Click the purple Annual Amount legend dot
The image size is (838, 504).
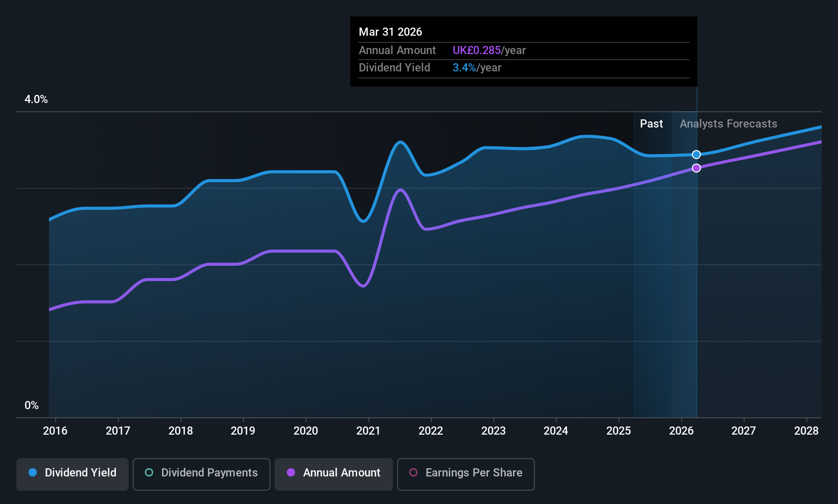(291, 473)
